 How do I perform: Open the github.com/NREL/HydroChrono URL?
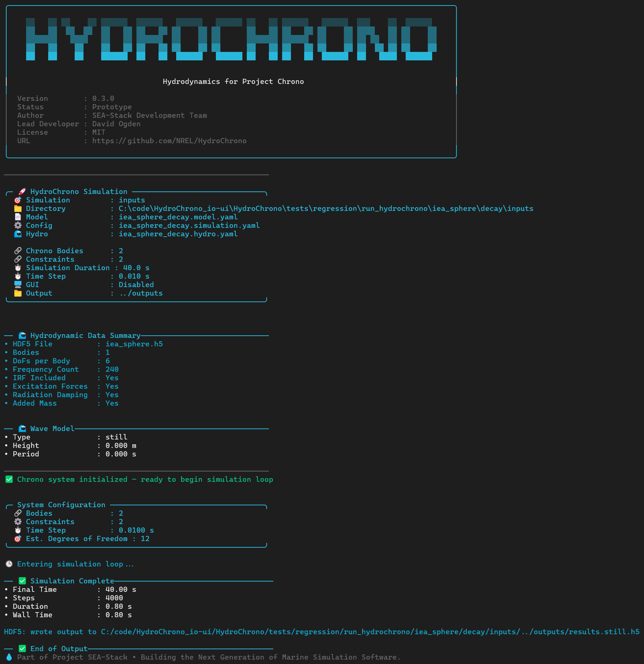[169, 141]
